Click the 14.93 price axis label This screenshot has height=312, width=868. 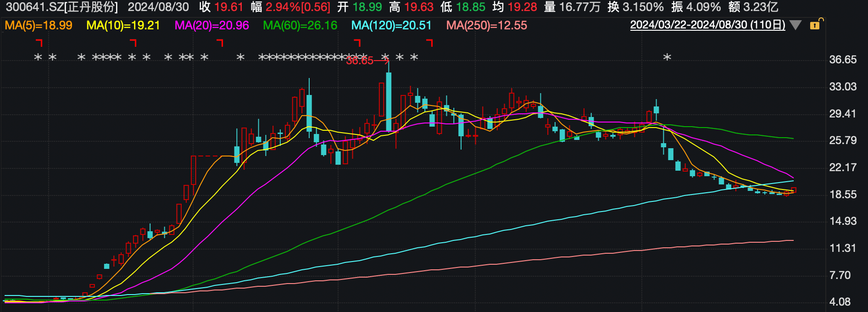click(843, 221)
